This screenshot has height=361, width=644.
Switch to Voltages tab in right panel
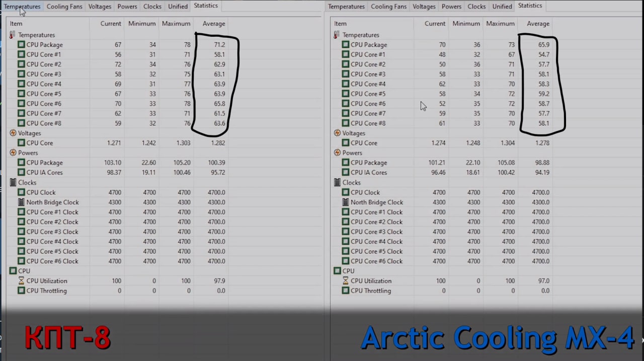pos(424,7)
